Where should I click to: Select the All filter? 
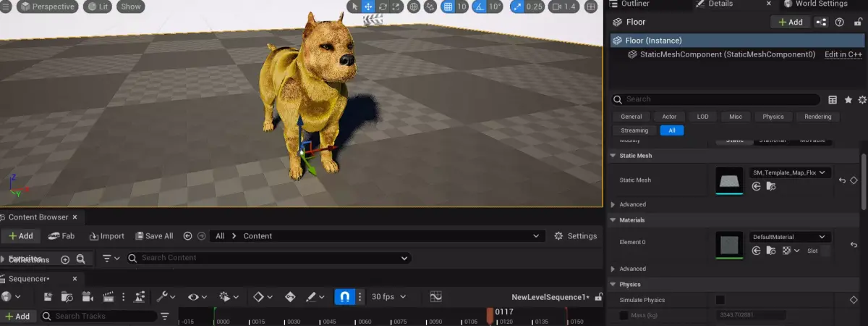(672, 130)
